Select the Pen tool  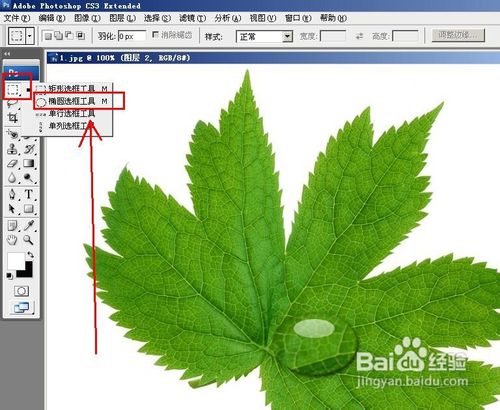point(12,194)
